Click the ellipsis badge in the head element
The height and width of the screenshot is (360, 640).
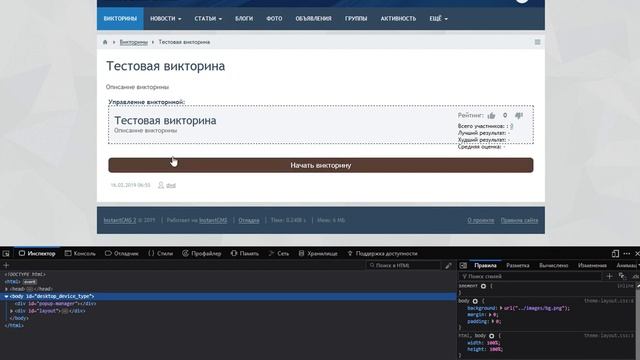point(29,289)
